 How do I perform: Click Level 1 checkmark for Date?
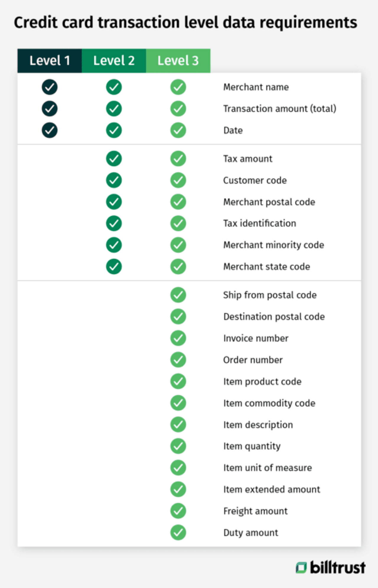click(x=50, y=130)
